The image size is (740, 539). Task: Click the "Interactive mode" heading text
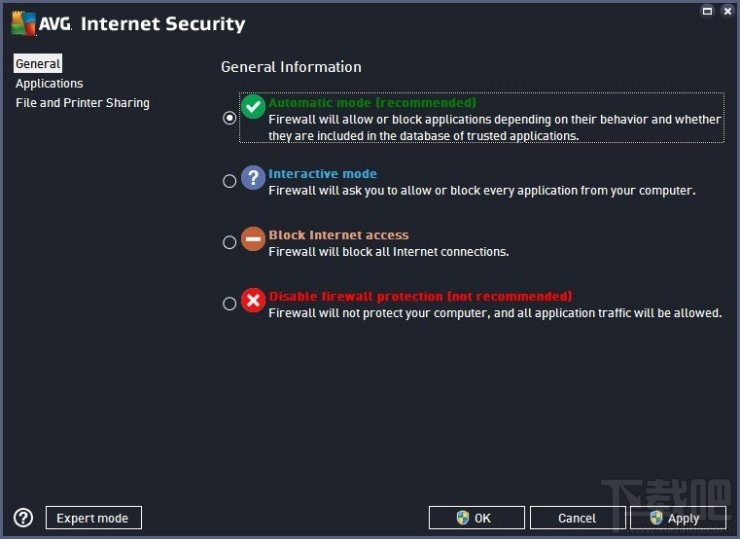point(322,174)
